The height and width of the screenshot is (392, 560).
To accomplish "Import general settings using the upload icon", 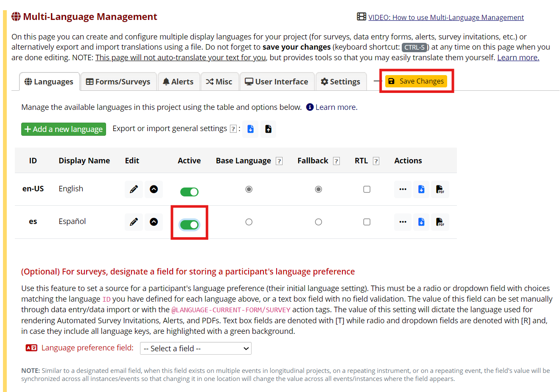I will pyautogui.click(x=268, y=129).
